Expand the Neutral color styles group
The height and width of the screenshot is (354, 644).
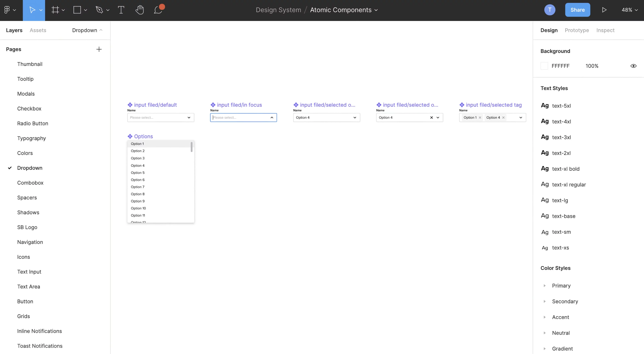point(544,333)
